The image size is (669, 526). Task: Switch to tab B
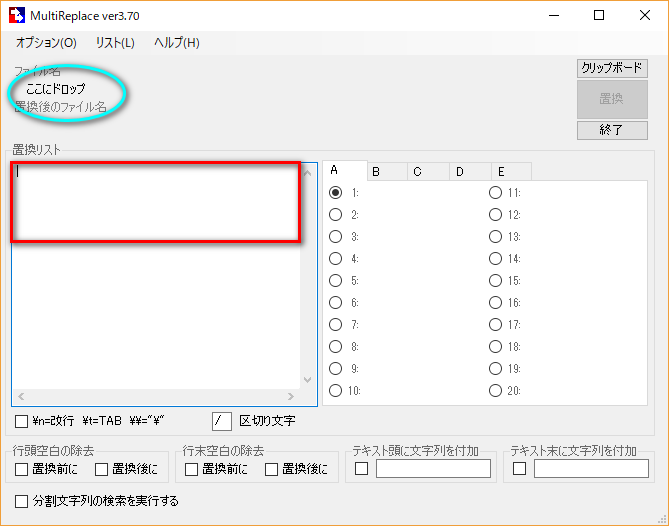(x=376, y=171)
